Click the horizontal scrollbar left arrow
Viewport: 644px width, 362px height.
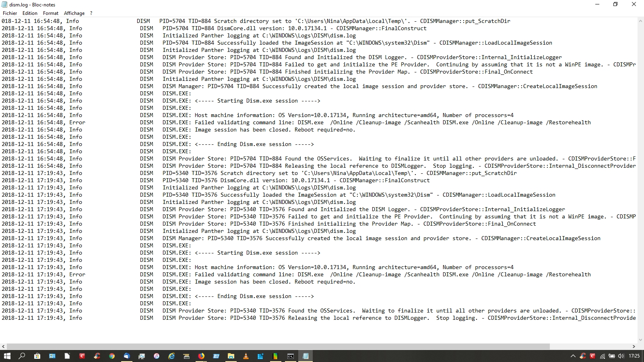tap(3, 346)
